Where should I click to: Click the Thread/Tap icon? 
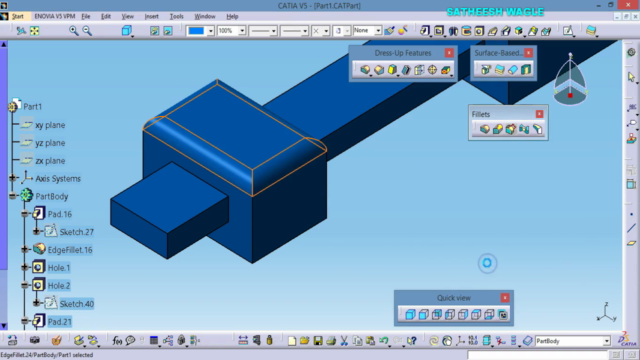tap(432, 70)
